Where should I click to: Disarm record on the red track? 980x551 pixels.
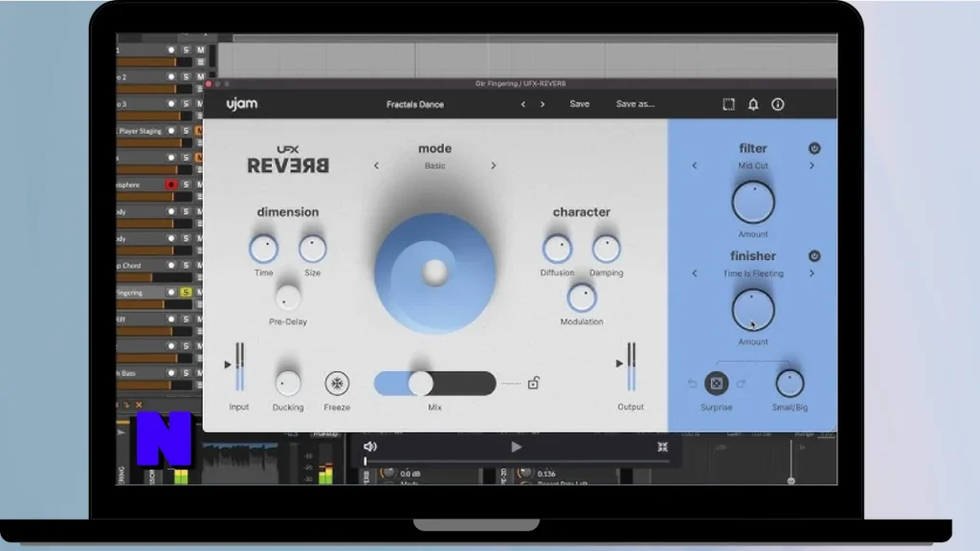[x=170, y=185]
